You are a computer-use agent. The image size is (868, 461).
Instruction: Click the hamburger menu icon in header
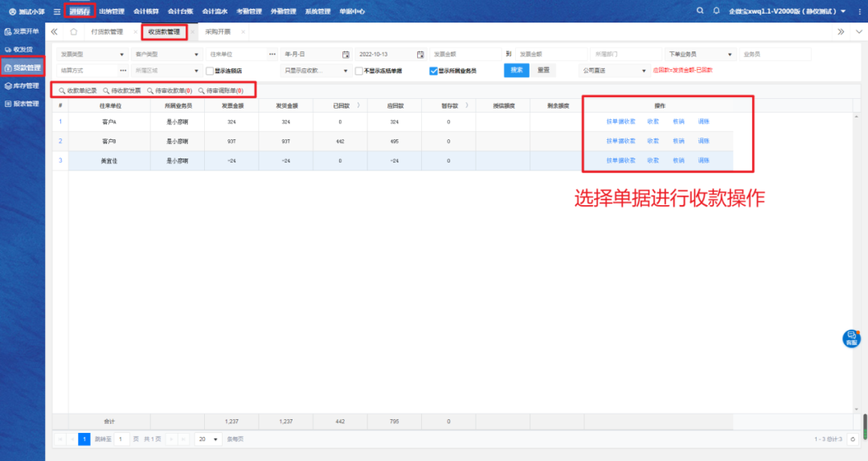tap(56, 11)
